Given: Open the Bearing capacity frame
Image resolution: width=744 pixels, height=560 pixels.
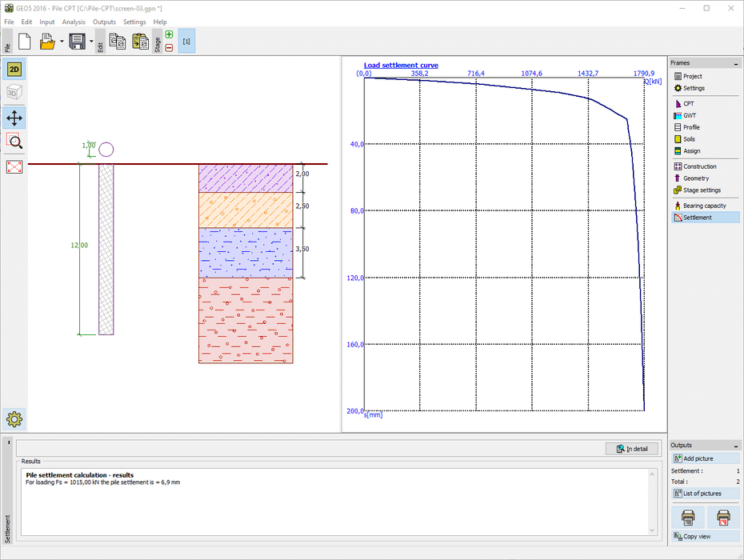Looking at the screenshot, I should [704, 206].
